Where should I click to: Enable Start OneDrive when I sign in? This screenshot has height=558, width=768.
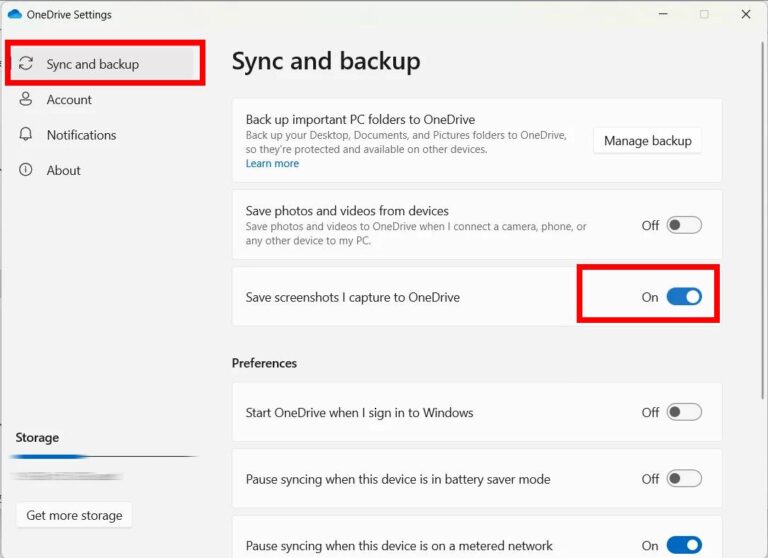click(684, 412)
